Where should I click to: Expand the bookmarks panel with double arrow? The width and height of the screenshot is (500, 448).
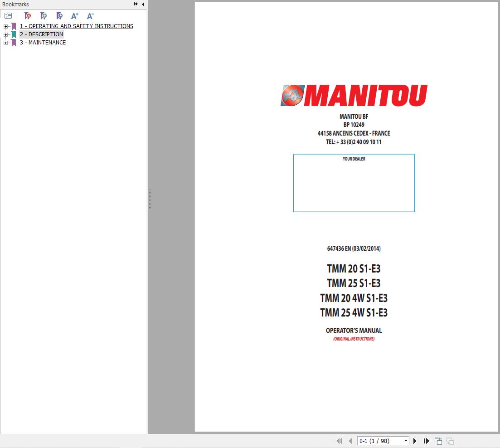(136, 4)
